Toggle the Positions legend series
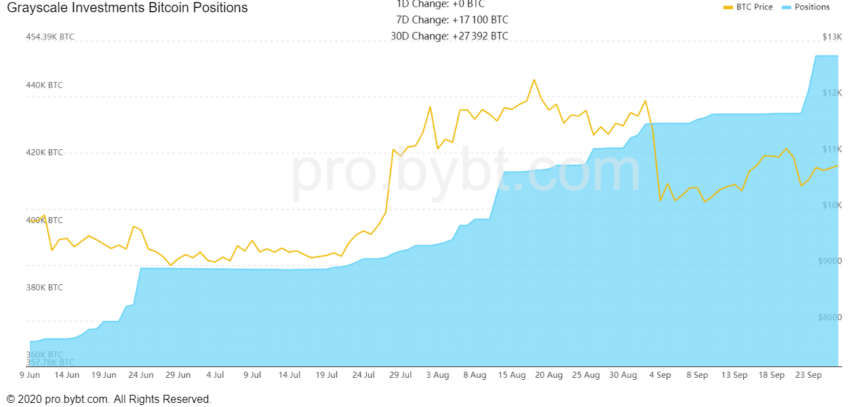The width and height of the screenshot is (868, 407). point(812,7)
